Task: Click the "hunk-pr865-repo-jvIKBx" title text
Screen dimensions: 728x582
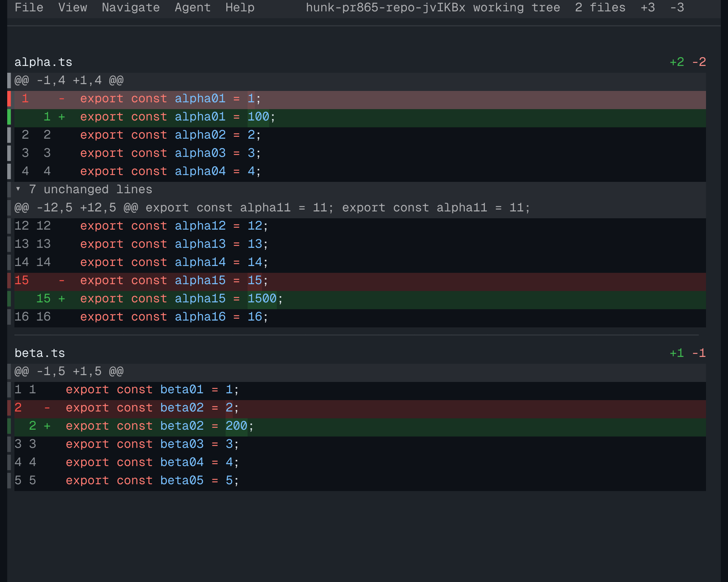Action: coord(386,8)
